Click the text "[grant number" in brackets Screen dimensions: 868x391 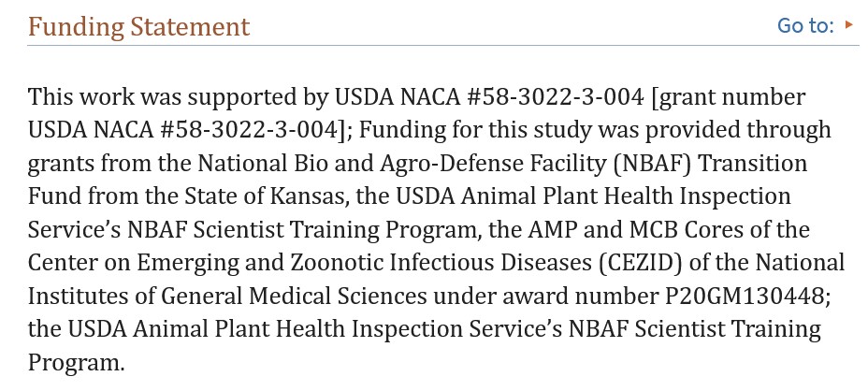[729, 97]
